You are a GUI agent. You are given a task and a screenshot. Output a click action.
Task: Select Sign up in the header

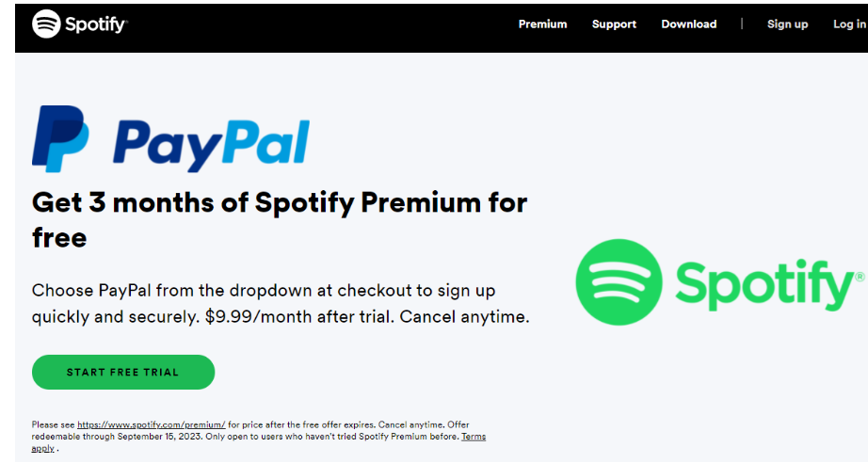tap(787, 24)
